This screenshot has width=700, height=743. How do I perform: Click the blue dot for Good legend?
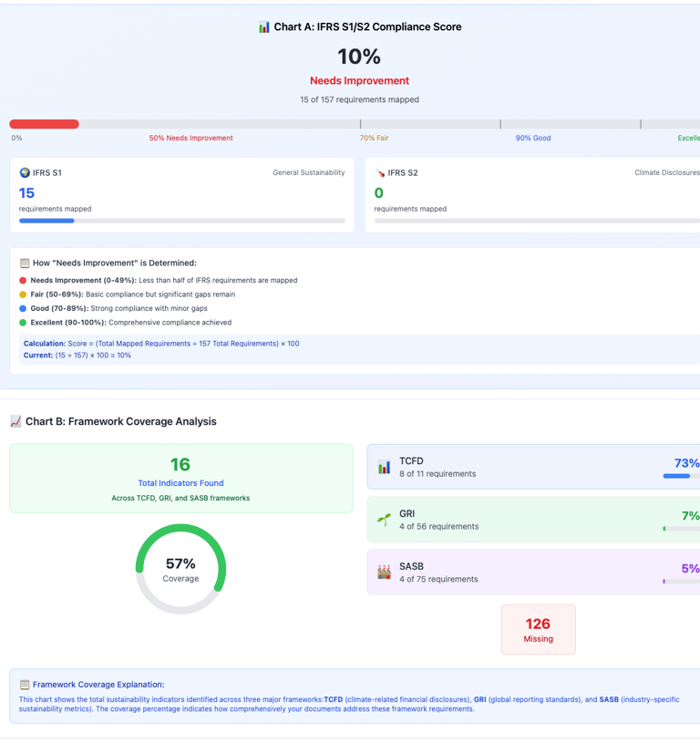[23, 308]
